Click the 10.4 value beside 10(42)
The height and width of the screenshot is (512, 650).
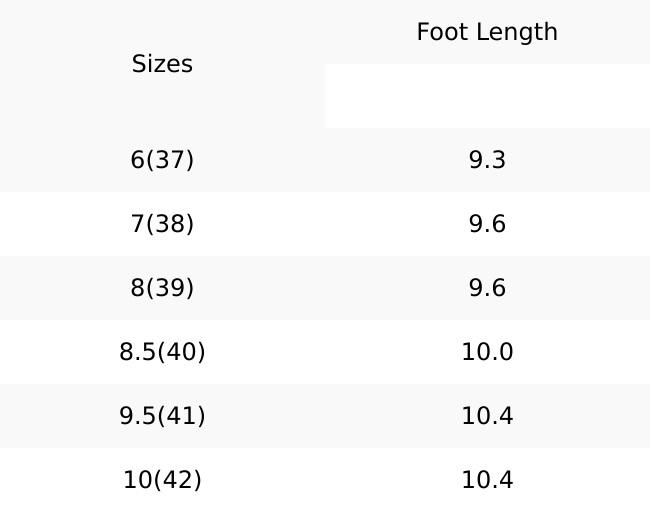pyautogui.click(x=487, y=480)
